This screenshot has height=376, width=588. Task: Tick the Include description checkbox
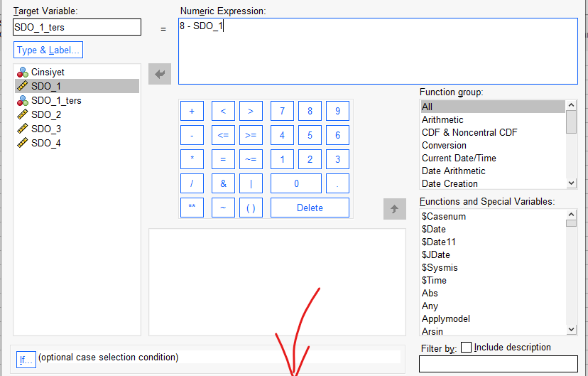point(466,347)
